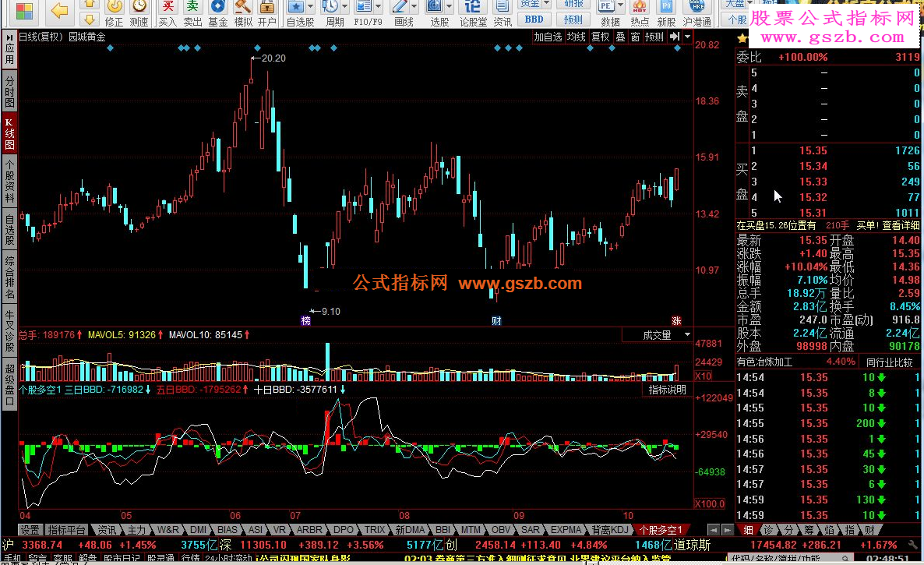The image size is (924, 565).
Task: Open the 论股堂 forum icon
Action: [x=473, y=13]
